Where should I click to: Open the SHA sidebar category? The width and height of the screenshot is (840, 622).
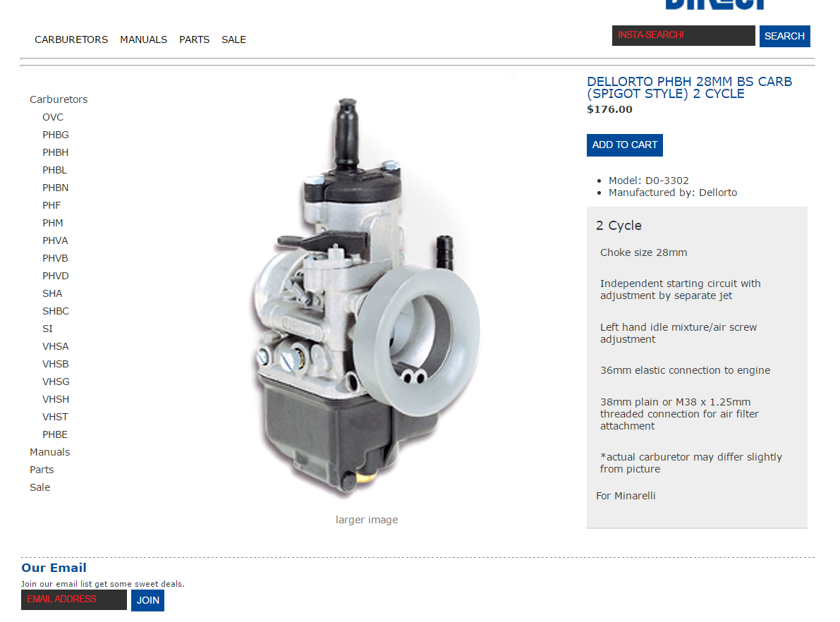(x=52, y=293)
